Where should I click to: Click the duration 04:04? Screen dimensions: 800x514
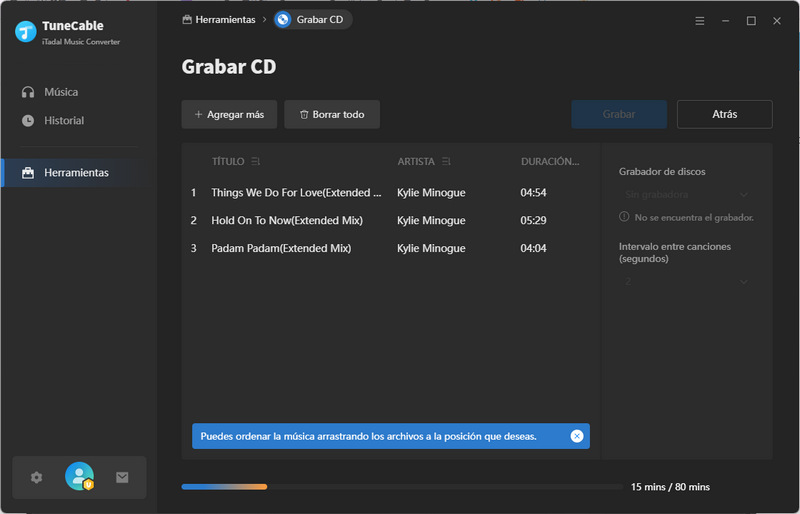(533, 248)
